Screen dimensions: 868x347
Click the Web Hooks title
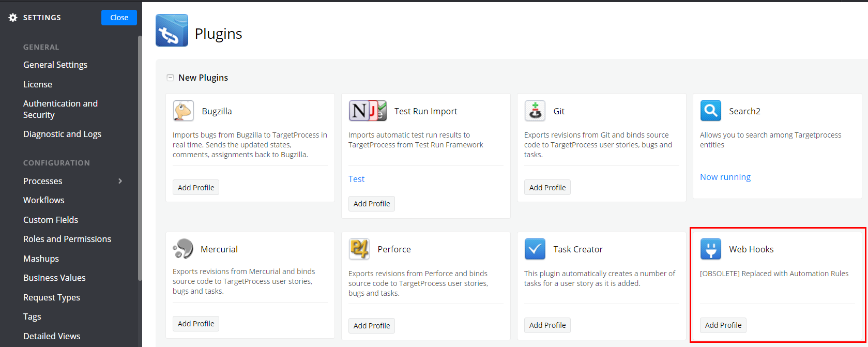tap(751, 249)
